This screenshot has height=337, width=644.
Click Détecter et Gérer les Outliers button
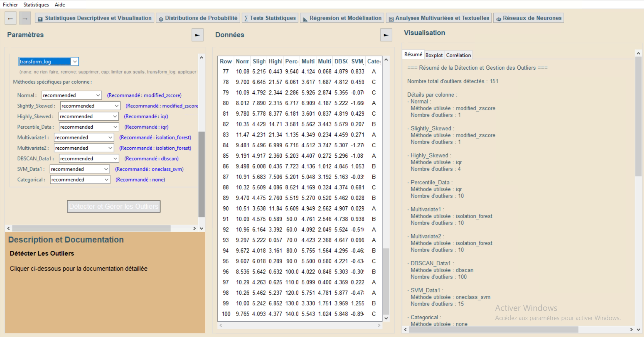point(114,206)
